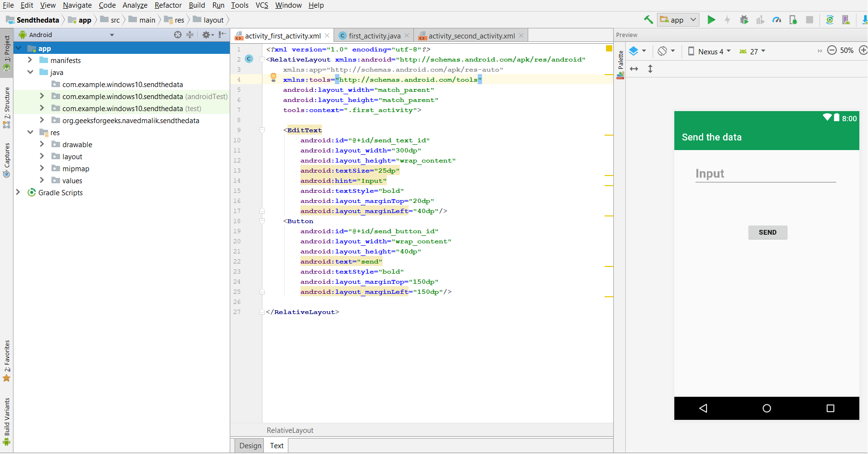
Task: Build the project using the hammer icon
Action: coord(648,20)
